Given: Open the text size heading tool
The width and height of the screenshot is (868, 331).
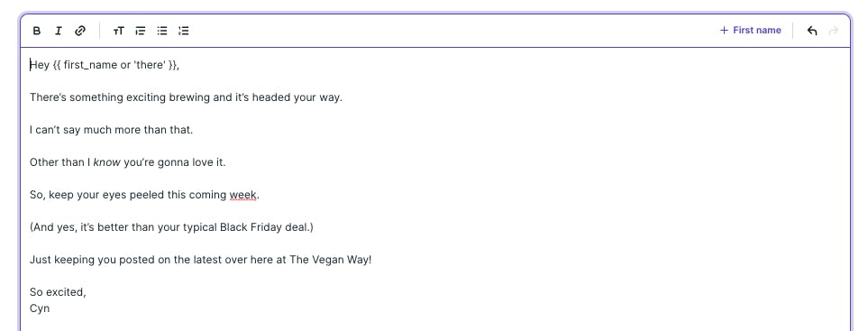Looking at the screenshot, I should click(x=118, y=31).
